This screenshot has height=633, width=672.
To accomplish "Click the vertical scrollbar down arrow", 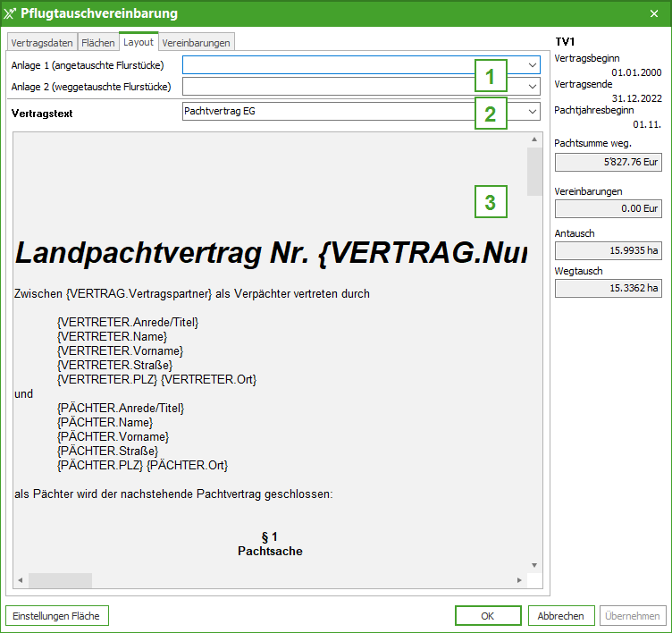I will tap(534, 565).
